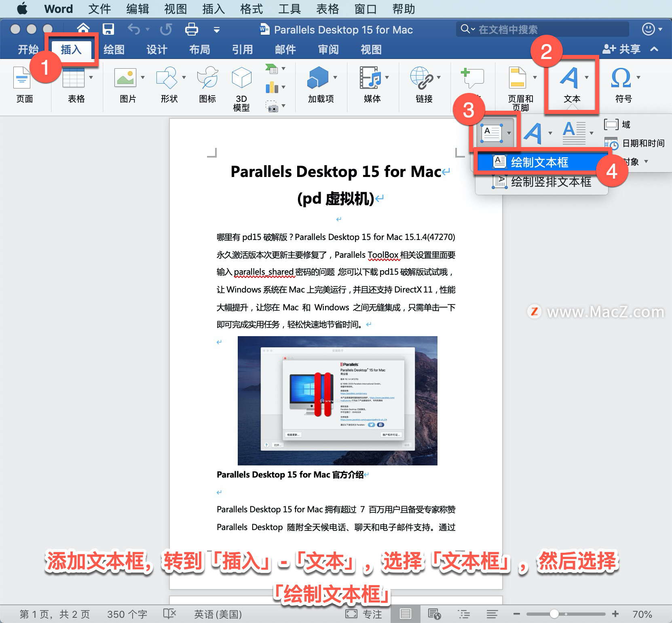The height and width of the screenshot is (623, 672).
Task: Click the 页眉和页脚 header footer icon
Action: [517, 78]
